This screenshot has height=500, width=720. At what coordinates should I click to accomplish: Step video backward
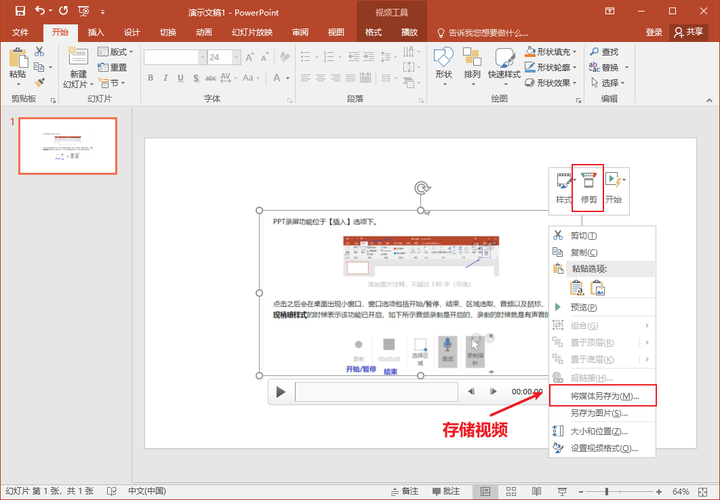pyautogui.click(x=471, y=391)
